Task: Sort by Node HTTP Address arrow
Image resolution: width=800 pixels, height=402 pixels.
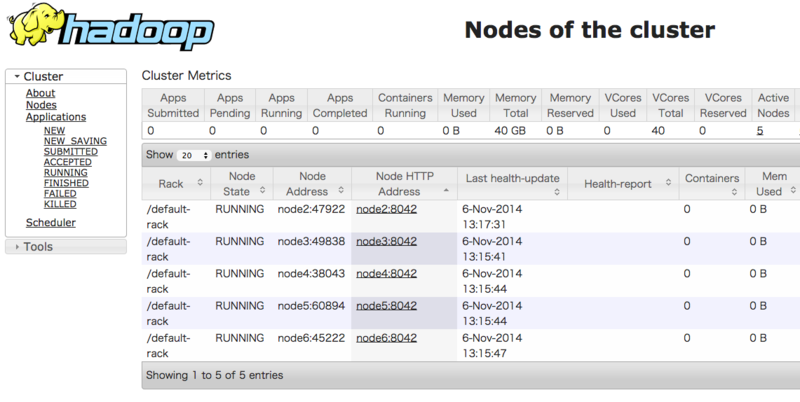Action: [x=446, y=190]
